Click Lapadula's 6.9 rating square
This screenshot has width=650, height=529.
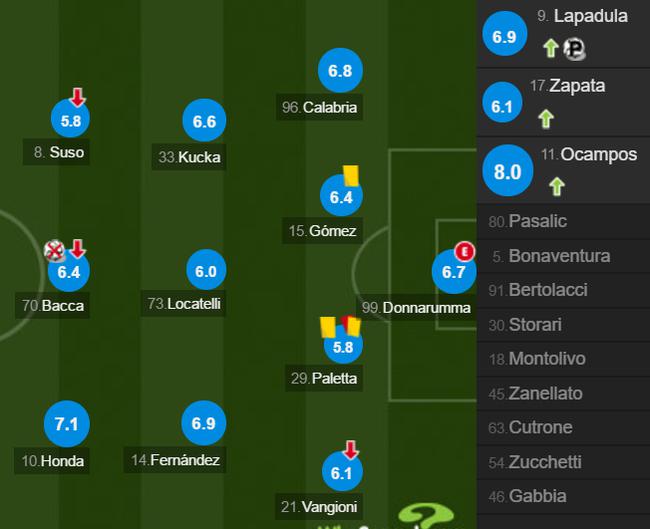coord(504,36)
